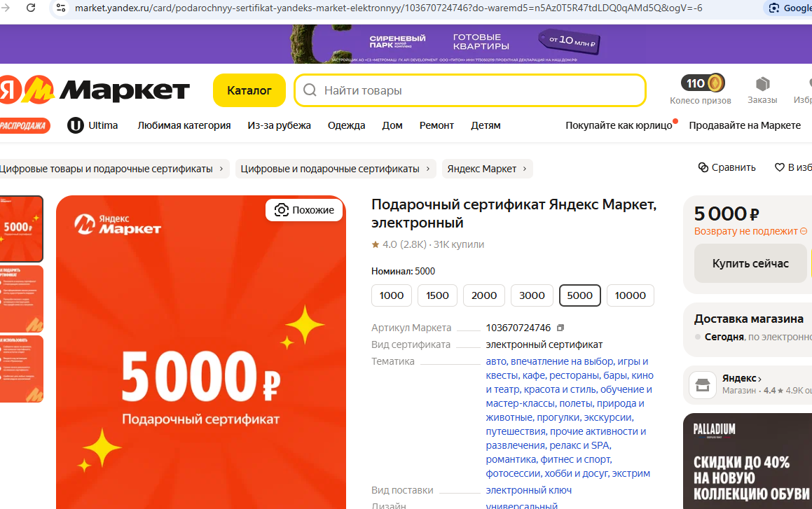Expand Цифровые и подарочные сертификаты breadcrumb
Image resolution: width=812 pixels, height=509 pixels.
pyautogui.click(x=335, y=169)
